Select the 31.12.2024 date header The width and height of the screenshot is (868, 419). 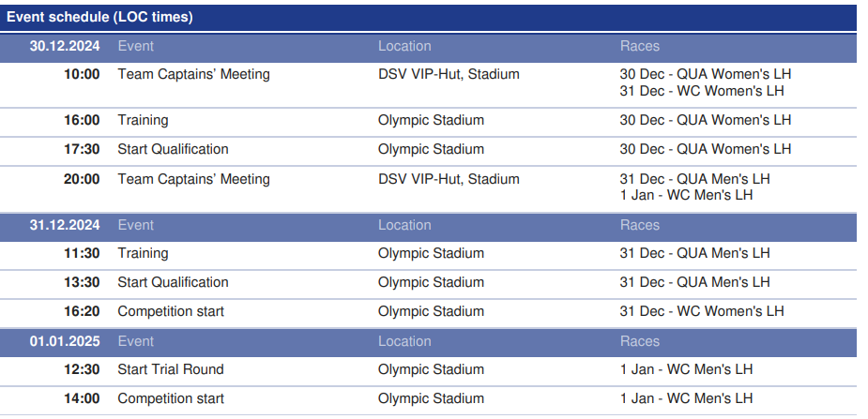64,225
